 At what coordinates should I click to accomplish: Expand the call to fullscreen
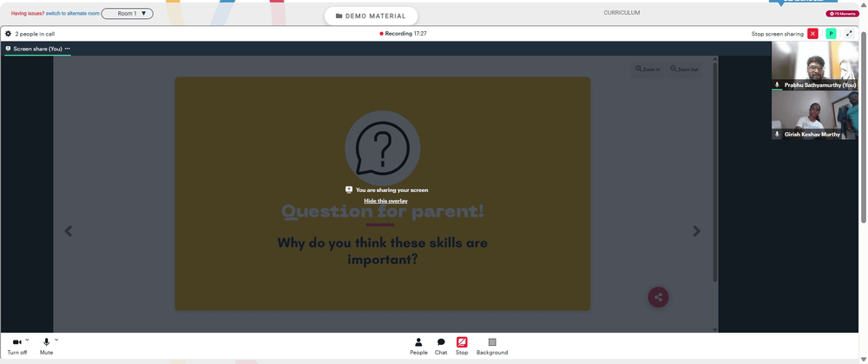(849, 34)
